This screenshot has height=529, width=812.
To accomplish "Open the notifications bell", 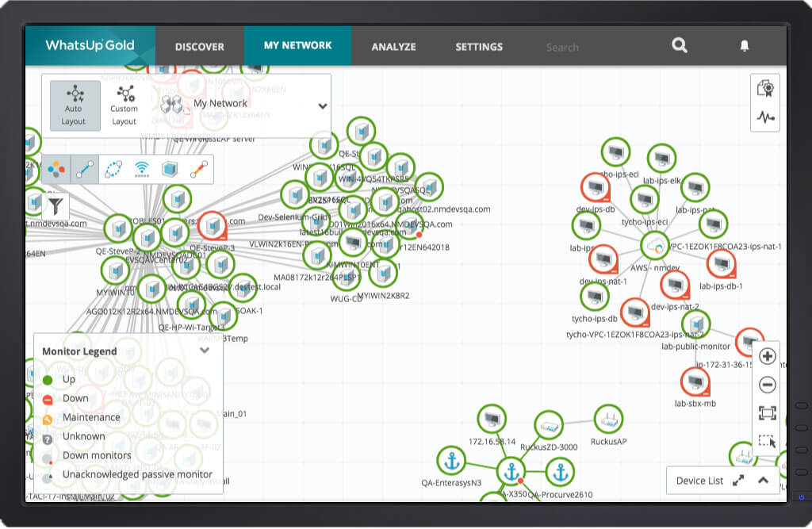I will pyautogui.click(x=744, y=46).
